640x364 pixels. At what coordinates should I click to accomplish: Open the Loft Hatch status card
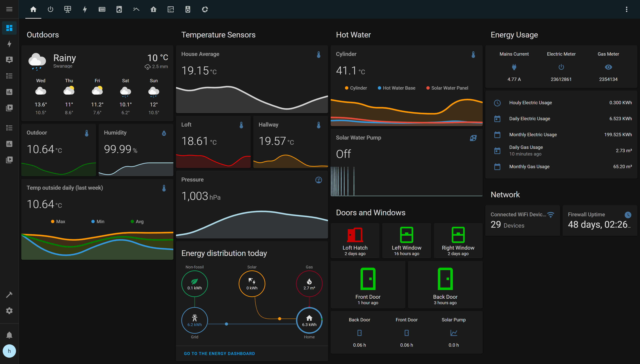(355, 240)
